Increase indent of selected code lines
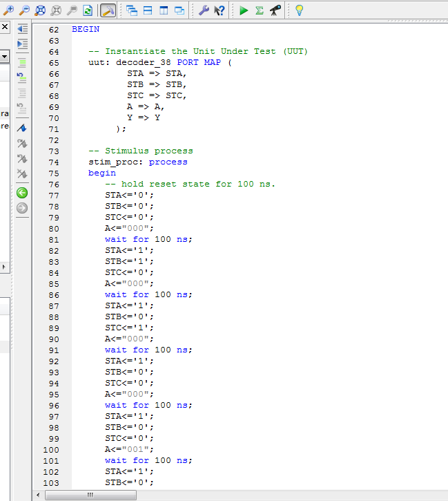This screenshot has width=448, height=501. (22, 44)
